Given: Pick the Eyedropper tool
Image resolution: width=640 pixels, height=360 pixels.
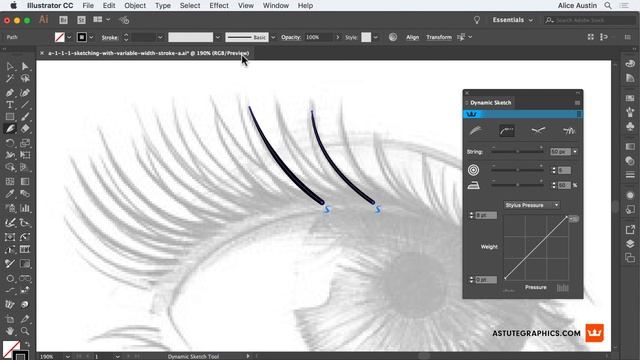Looking at the screenshot, I should coord(10,193).
